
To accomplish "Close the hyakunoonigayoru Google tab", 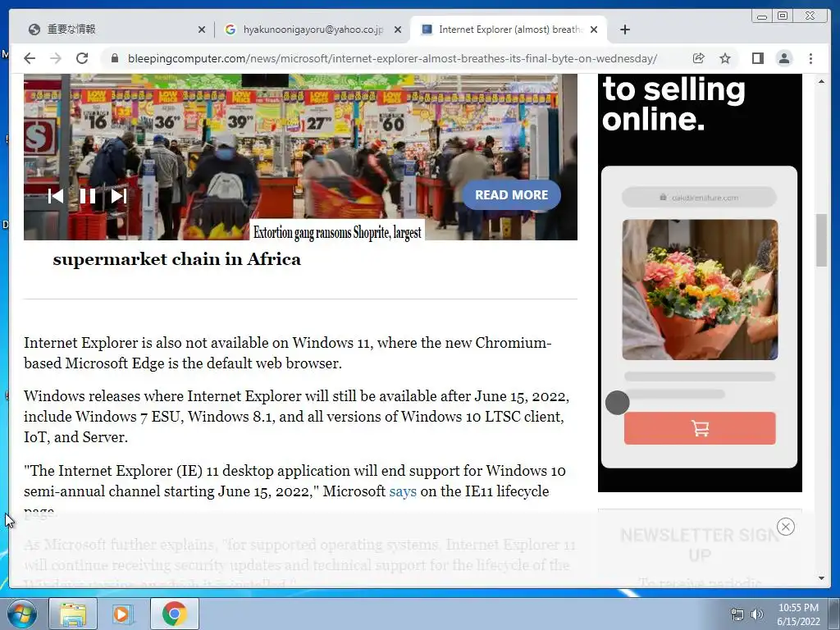I will tap(398, 30).
